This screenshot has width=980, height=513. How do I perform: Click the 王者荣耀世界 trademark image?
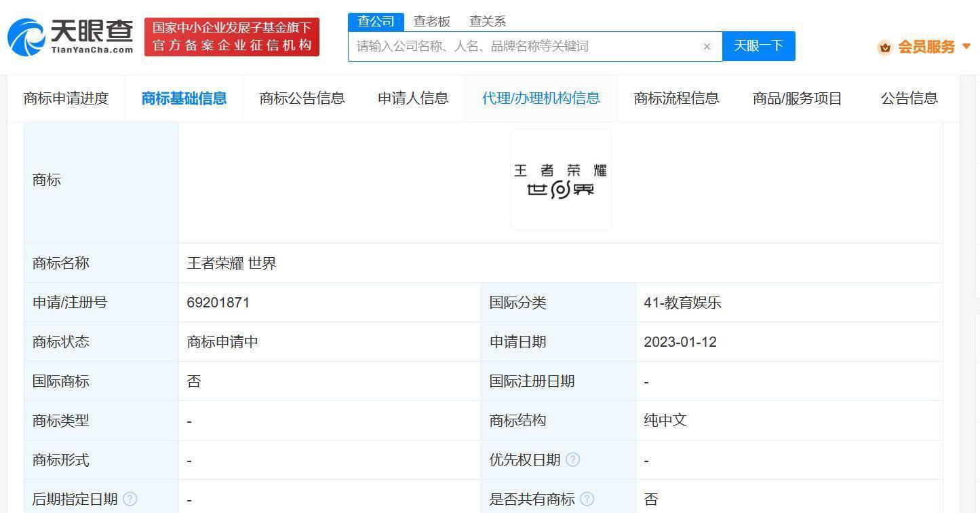pos(561,180)
